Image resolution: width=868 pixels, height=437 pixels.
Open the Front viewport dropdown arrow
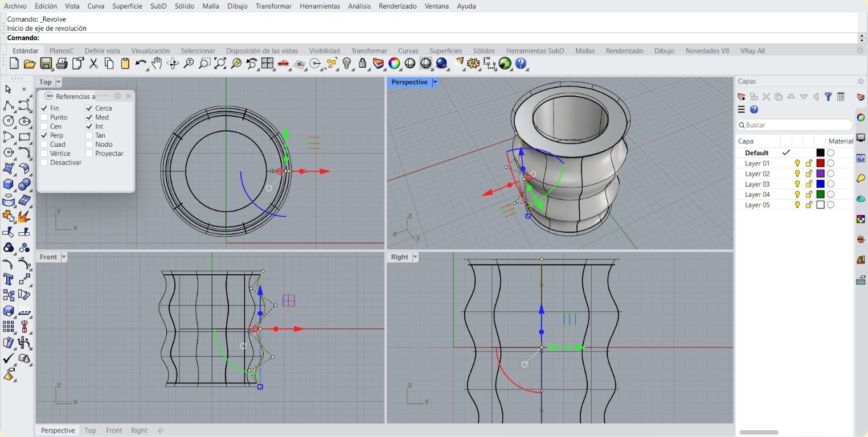(x=64, y=257)
